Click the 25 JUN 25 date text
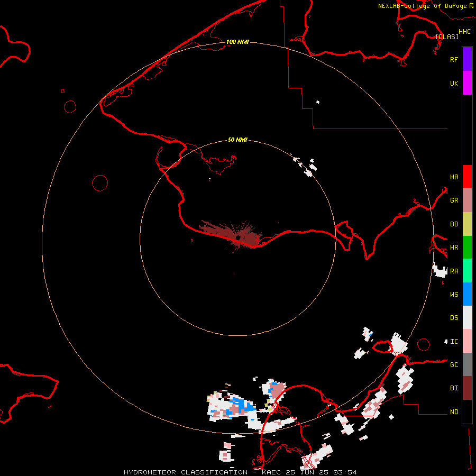Screen dimensions: 476x476 pyautogui.click(x=307, y=472)
